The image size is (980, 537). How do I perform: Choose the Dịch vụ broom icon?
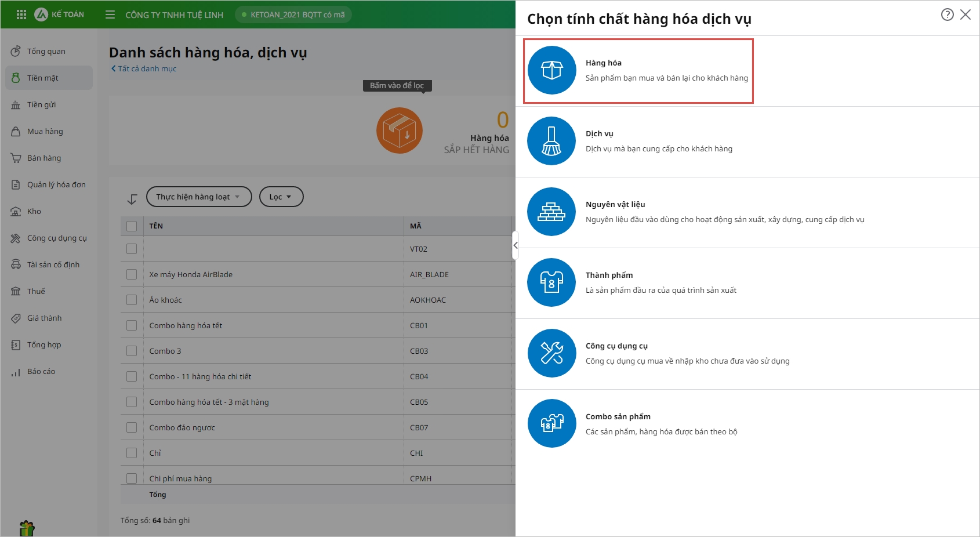point(551,141)
